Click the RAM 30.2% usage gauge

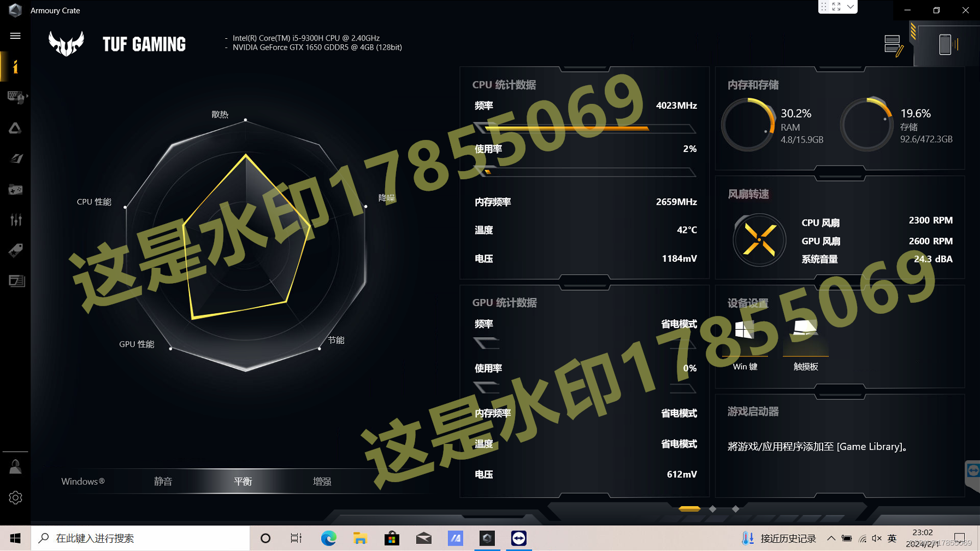coord(748,125)
